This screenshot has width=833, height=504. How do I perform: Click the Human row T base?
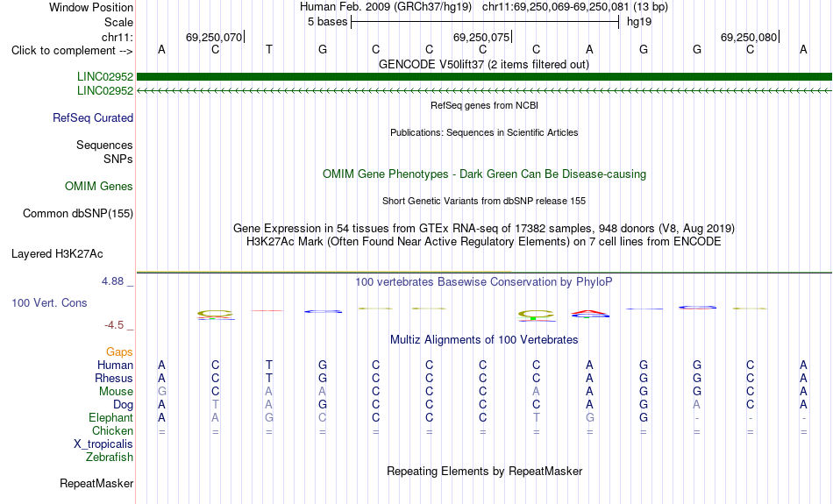pyautogui.click(x=269, y=366)
